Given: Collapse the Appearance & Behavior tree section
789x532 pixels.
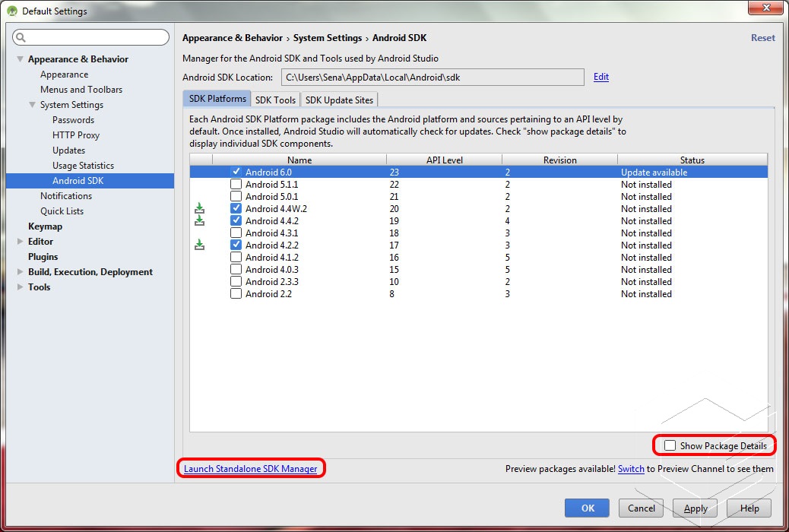Looking at the screenshot, I should pyautogui.click(x=20, y=59).
